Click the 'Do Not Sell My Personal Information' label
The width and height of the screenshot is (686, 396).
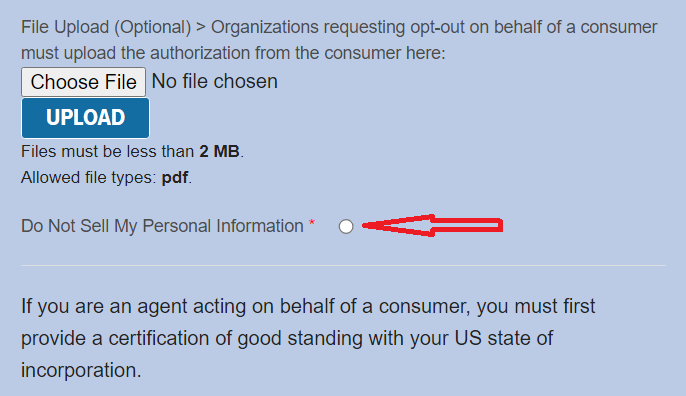click(x=162, y=226)
